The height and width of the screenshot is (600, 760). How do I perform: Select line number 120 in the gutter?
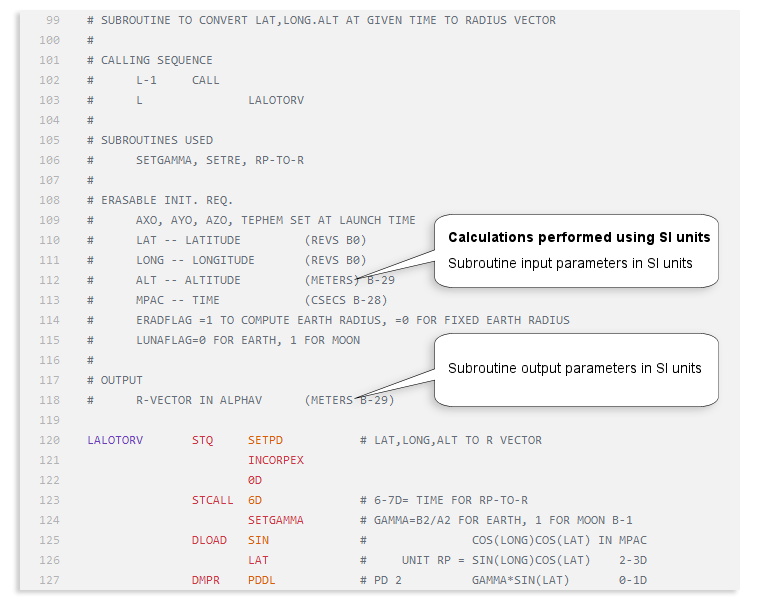49,440
